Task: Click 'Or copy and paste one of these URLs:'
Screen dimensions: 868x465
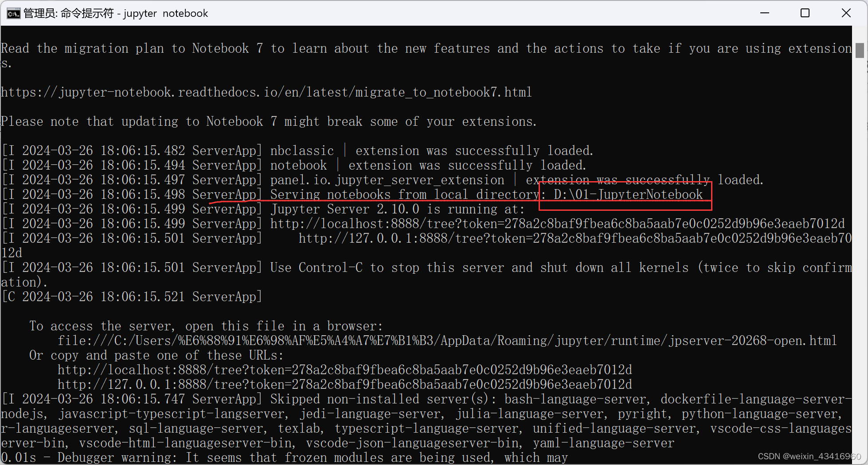Action: point(156,355)
